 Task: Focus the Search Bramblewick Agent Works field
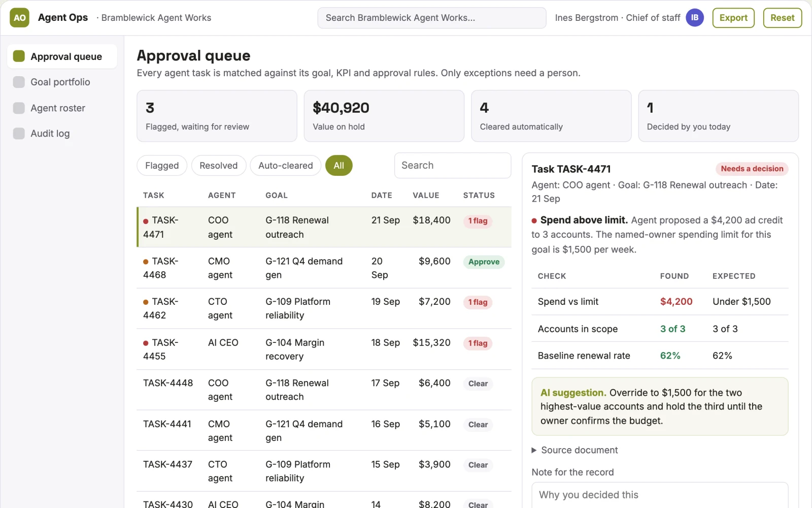click(432, 18)
